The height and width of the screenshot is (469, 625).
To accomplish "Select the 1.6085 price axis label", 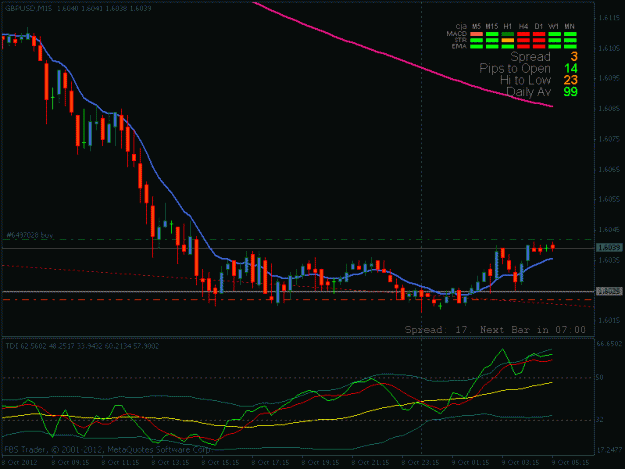I will 609,108.
